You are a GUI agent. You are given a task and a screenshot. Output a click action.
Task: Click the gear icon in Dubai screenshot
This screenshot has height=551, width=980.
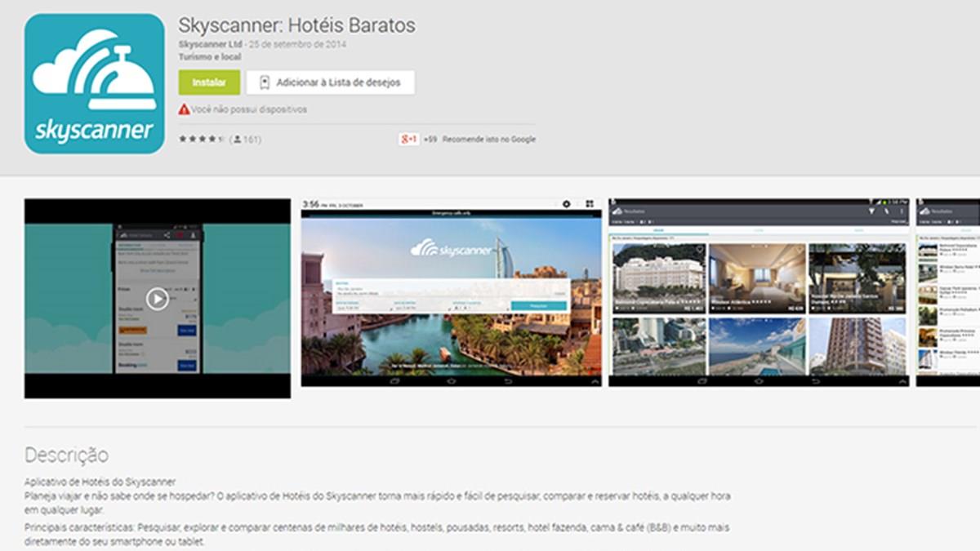pyautogui.click(x=567, y=204)
